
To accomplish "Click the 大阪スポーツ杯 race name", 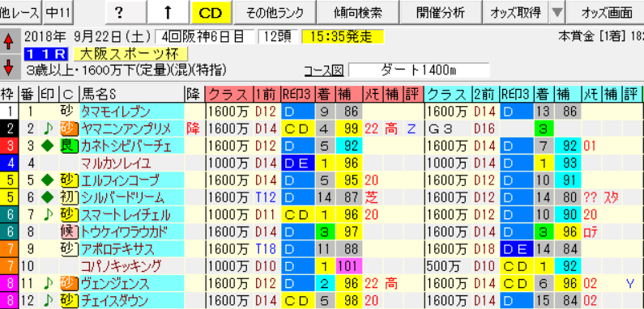I will (130, 53).
